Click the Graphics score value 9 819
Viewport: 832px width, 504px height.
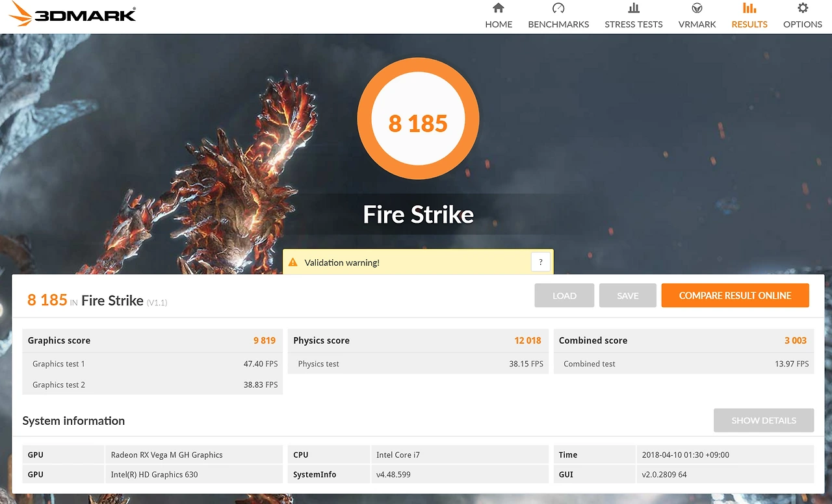tap(265, 340)
